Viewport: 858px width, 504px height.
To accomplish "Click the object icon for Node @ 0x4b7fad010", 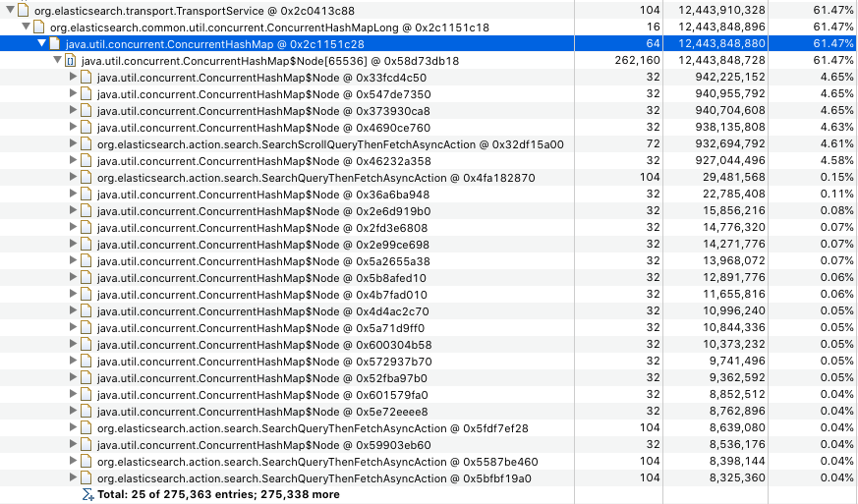I will tap(86, 294).
